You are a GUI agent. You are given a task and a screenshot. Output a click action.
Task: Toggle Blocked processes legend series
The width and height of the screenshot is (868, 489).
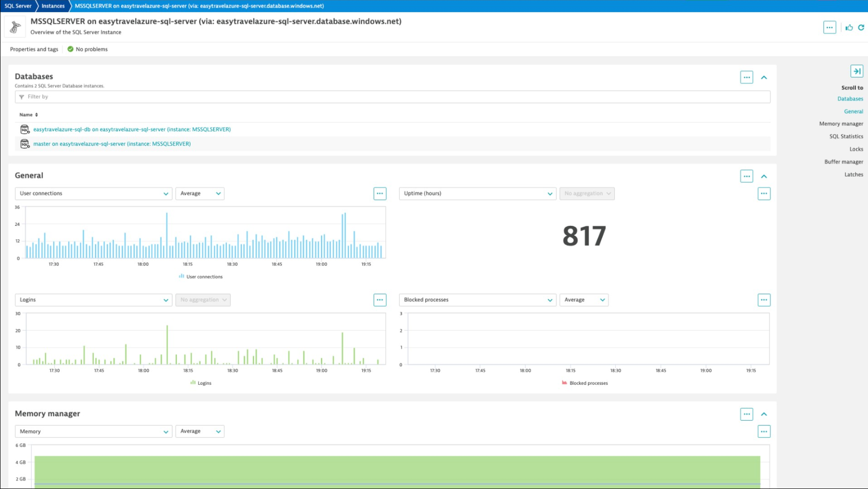585,383
